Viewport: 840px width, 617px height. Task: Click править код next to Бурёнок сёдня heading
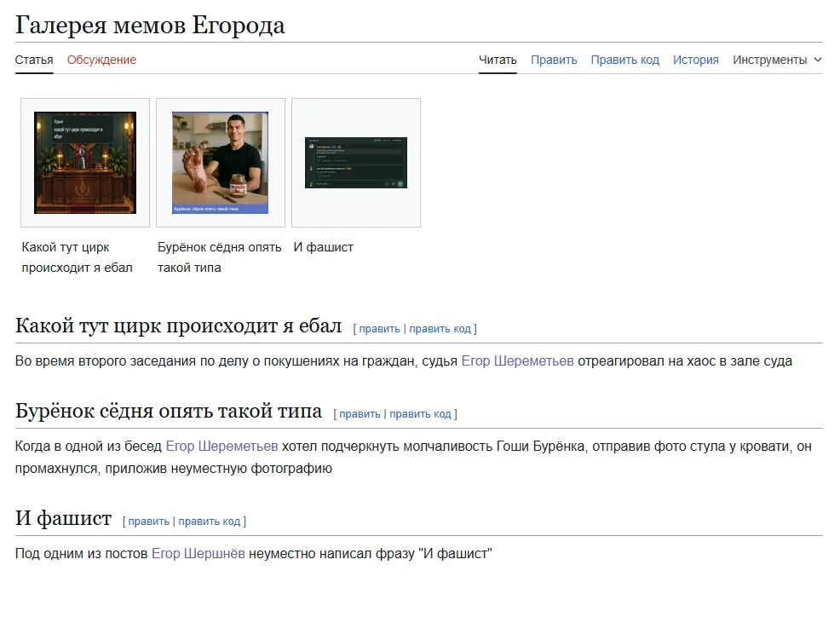point(420,414)
